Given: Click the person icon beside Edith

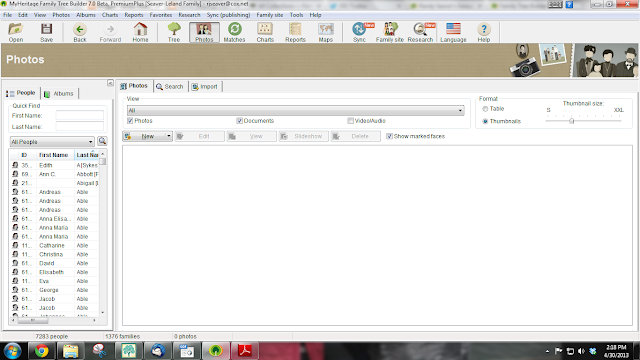Looking at the screenshot, I should (x=15, y=165).
